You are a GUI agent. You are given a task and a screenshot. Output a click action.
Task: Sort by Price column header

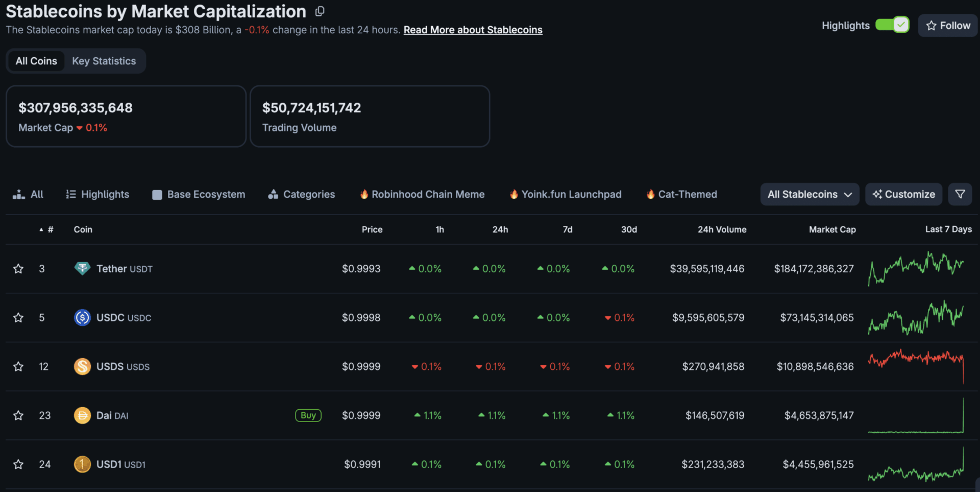(x=372, y=230)
